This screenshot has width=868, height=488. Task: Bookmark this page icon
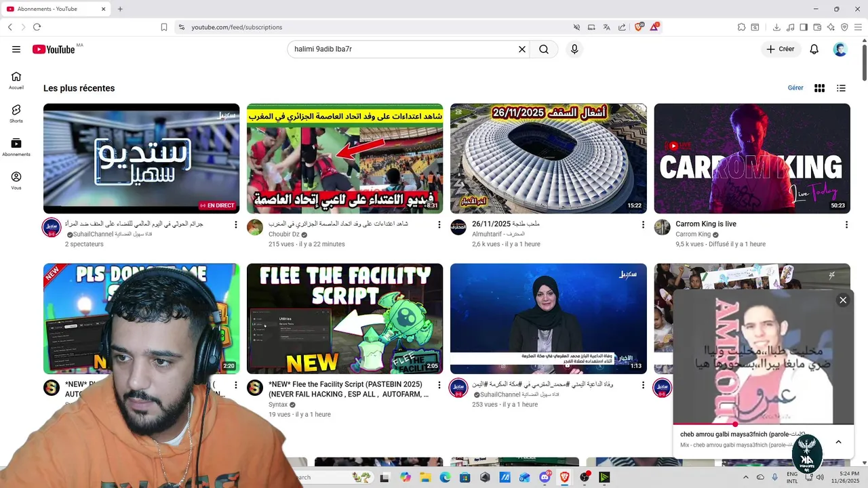(164, 27)
